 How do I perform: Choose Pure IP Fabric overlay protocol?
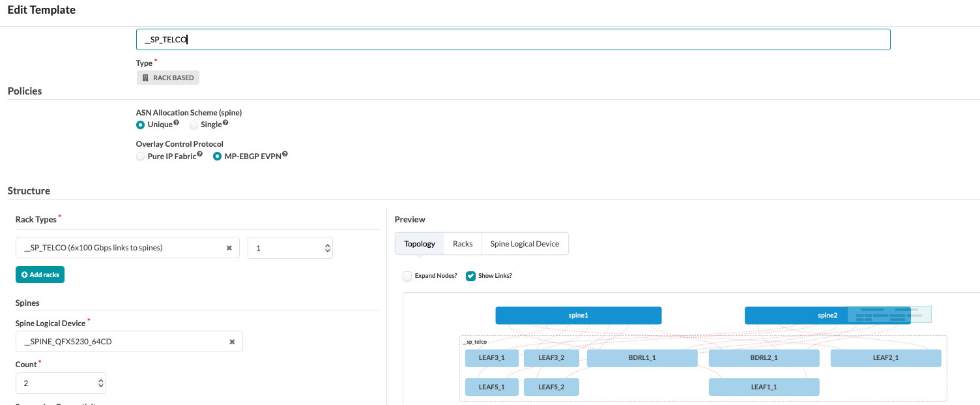pos(140,157)
